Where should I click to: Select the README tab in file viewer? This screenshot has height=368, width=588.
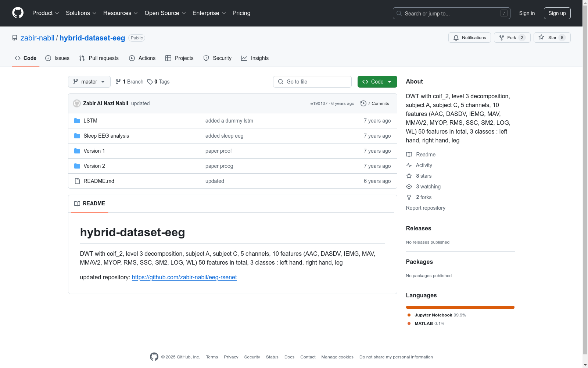coord(90,204)
